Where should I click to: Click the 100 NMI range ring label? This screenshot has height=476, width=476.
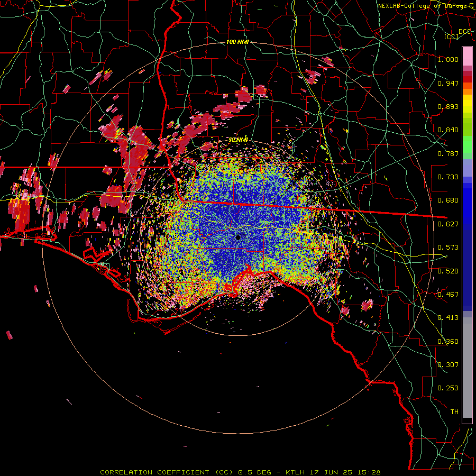[x=237, y=42]
